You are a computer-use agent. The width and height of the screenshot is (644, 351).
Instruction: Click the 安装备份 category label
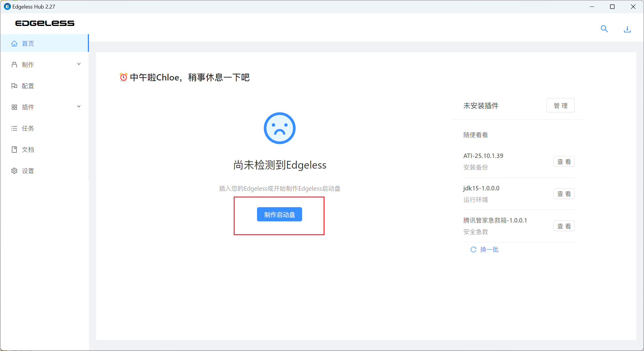point(475,167)
